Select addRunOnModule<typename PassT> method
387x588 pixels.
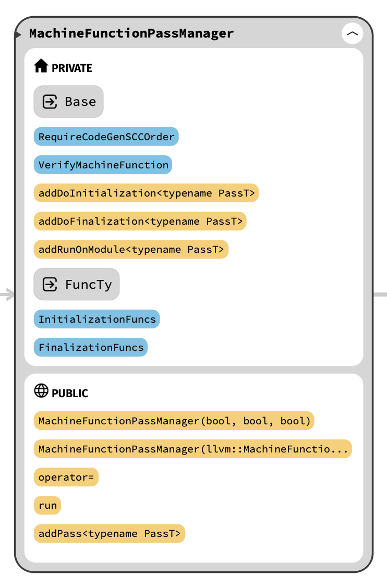(131, 250)
